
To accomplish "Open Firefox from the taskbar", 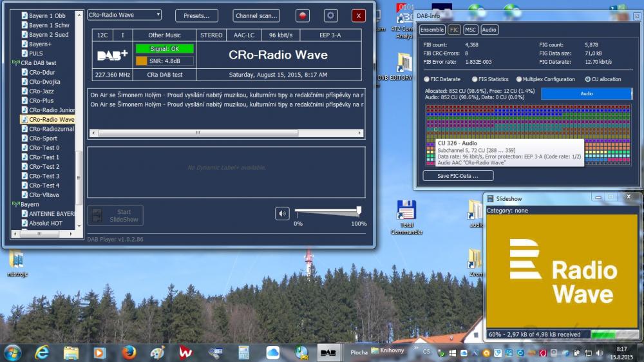I will pos(129,352).
